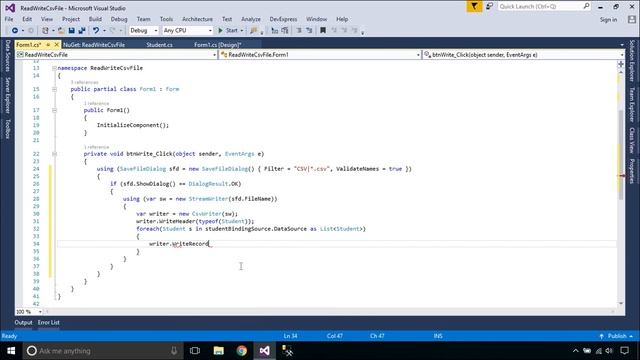Comment out the selected lines icon
Viewport: 640px width, 360px height.
275,31
